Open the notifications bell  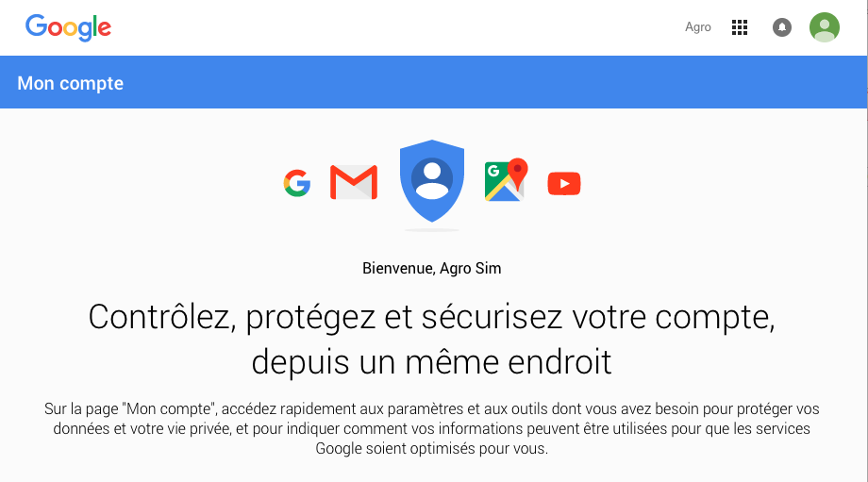782,27
